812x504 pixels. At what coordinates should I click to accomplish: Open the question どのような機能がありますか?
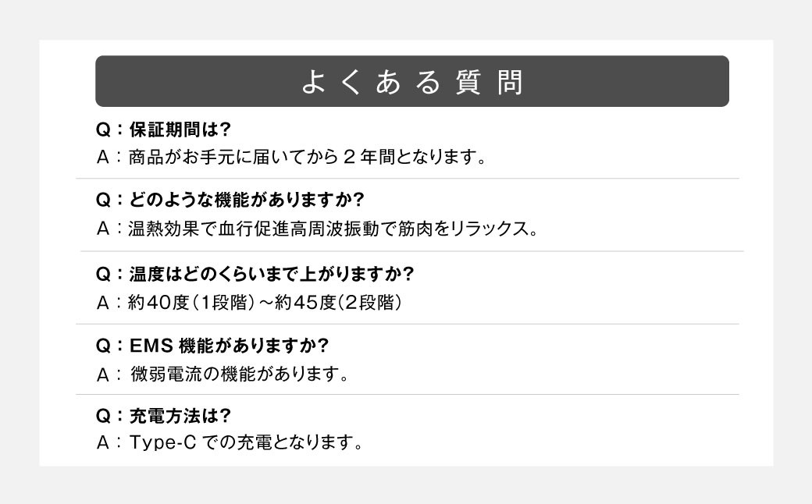[x=246, y=201]
